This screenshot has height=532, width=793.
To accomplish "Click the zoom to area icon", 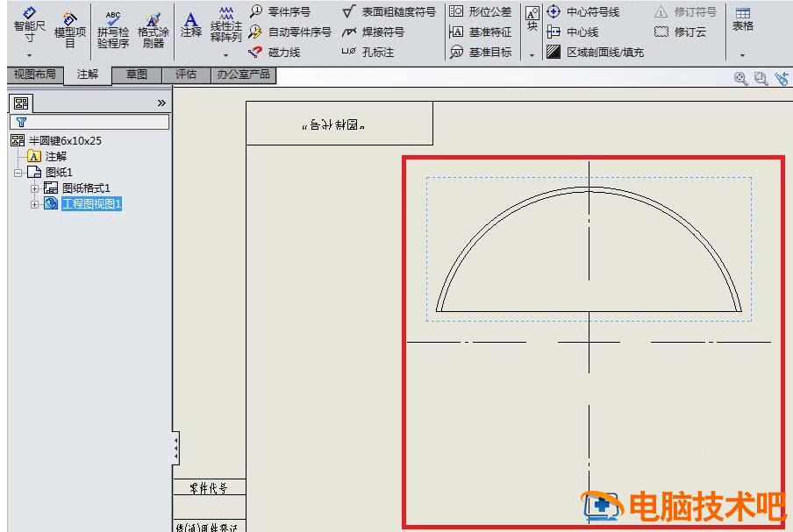I will click(761, 78).
